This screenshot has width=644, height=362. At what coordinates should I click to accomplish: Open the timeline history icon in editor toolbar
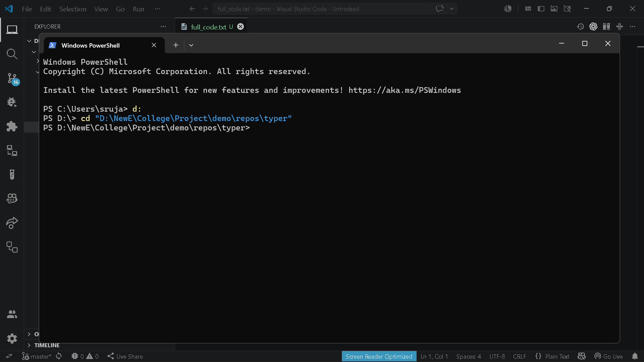point(580,26)
